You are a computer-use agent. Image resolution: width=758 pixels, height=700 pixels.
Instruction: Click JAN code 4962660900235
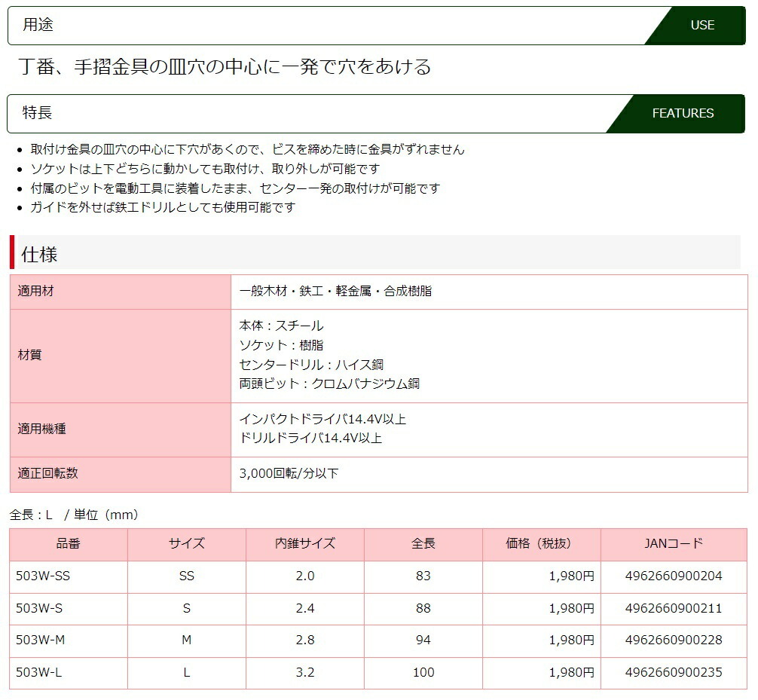coord(674,673)
